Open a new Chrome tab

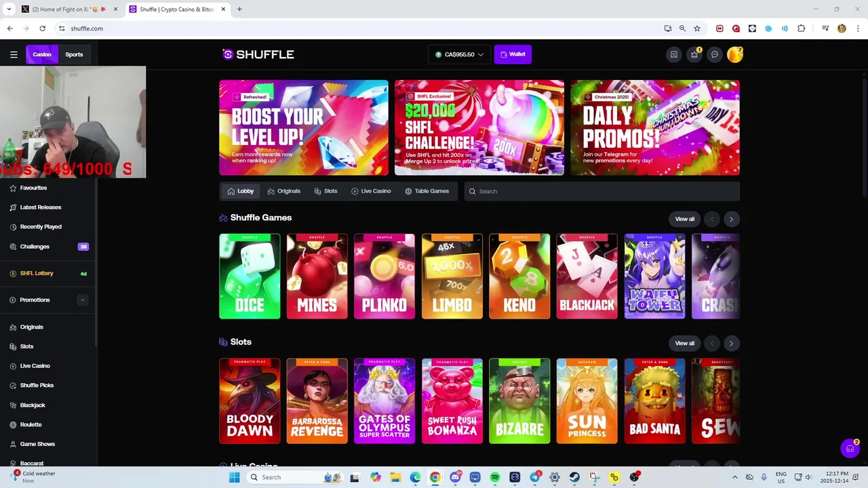pos(239,9)
